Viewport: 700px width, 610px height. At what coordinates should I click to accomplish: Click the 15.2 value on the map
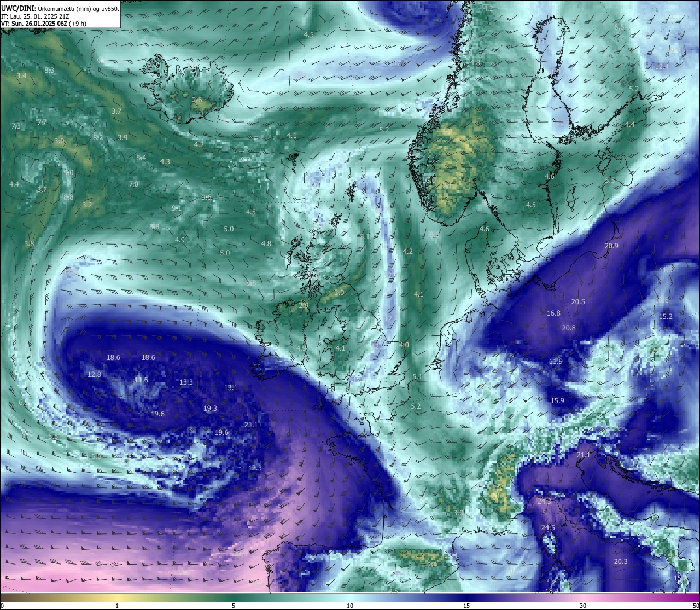(666, 316)
